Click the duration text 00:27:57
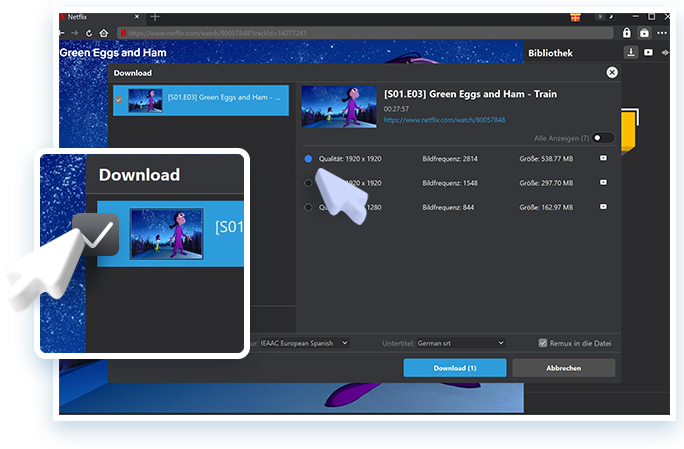Screen dimensions: 684x449 pyautogui.click(x=396, y=109)
